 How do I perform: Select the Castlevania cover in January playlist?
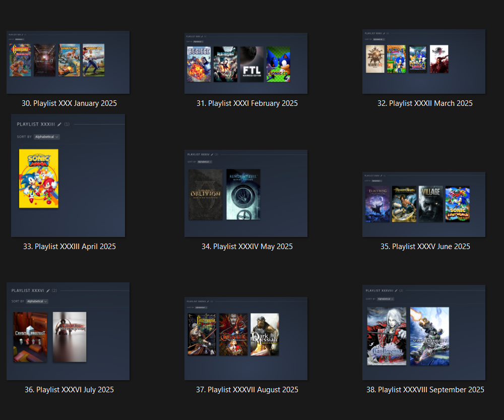[20, 60]
